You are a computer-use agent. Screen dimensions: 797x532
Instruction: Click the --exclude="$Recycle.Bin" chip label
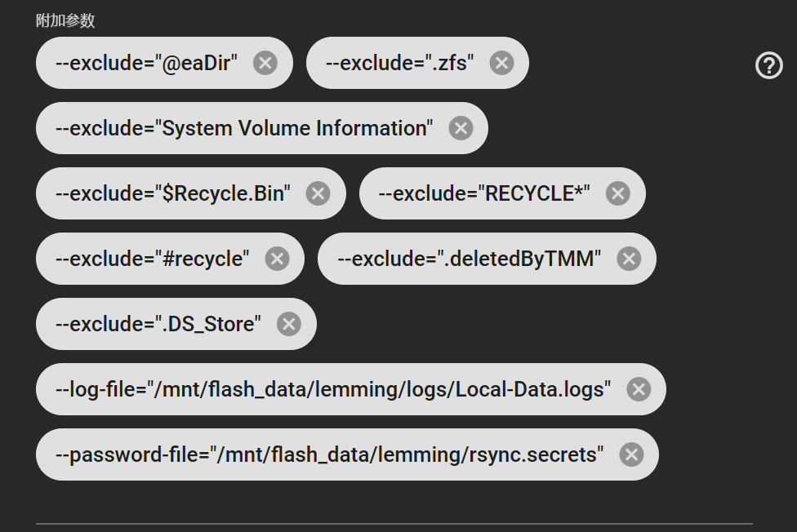click(173, 193)
